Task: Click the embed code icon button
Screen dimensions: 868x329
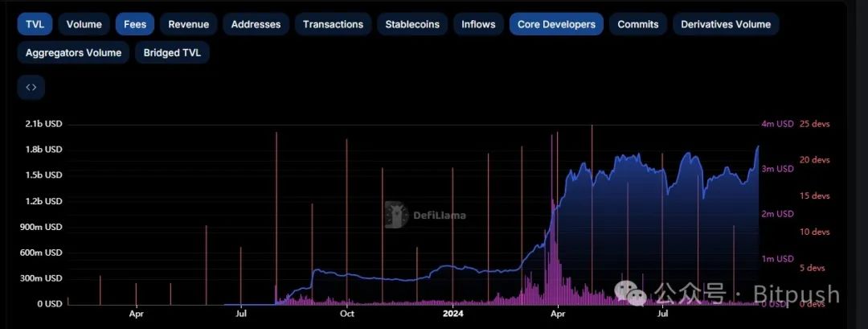Action: tap(31, 88)
